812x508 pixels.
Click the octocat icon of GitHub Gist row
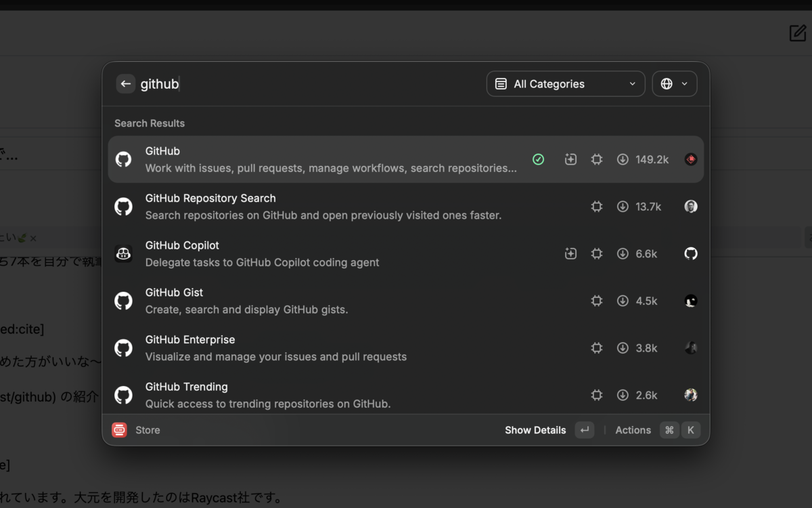pyautogui.click(x=123, y=301)
